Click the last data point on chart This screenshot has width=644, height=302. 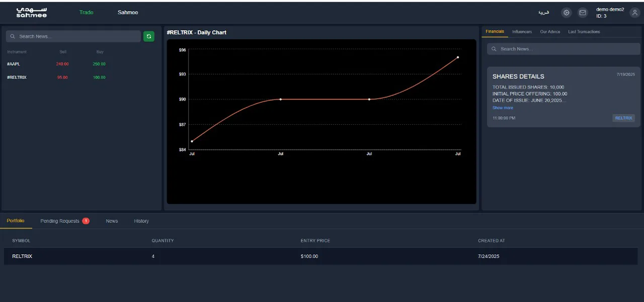click(x=457, y=57)
